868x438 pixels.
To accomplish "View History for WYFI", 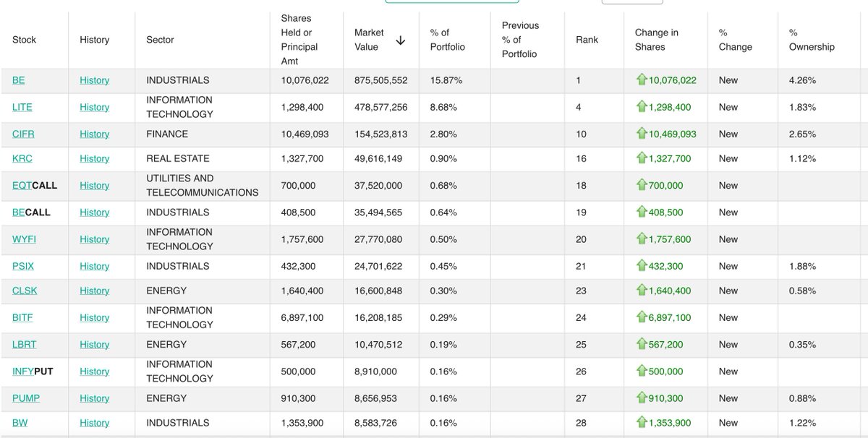I will coord(95,239).
